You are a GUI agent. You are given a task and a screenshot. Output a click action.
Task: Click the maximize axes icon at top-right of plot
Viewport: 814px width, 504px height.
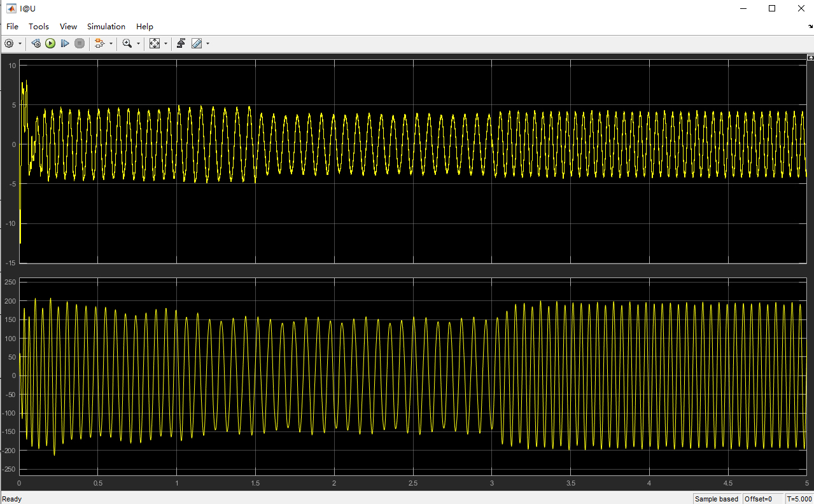810,57
